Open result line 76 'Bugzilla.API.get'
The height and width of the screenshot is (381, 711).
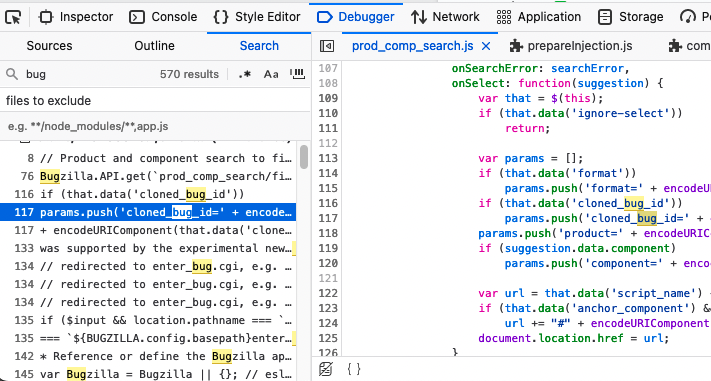tap(148, 176)
